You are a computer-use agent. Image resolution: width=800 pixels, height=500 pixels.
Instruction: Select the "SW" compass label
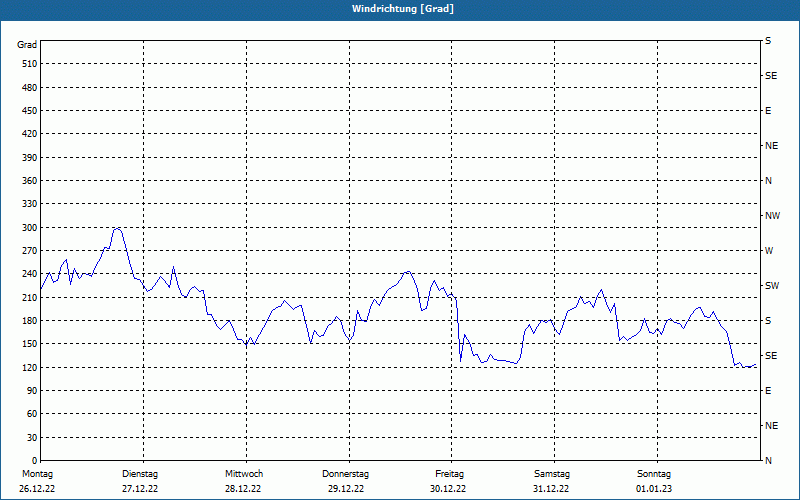[x=772, y=286]
